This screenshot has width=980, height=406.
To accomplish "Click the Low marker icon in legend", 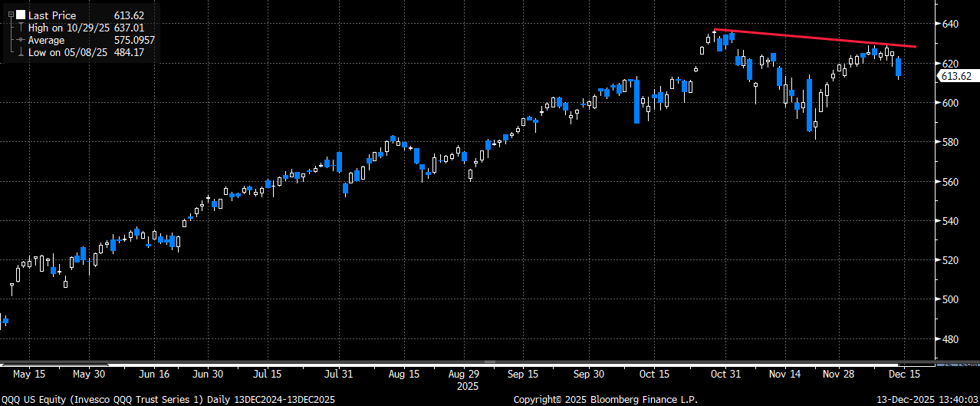I will pos(21,52).
